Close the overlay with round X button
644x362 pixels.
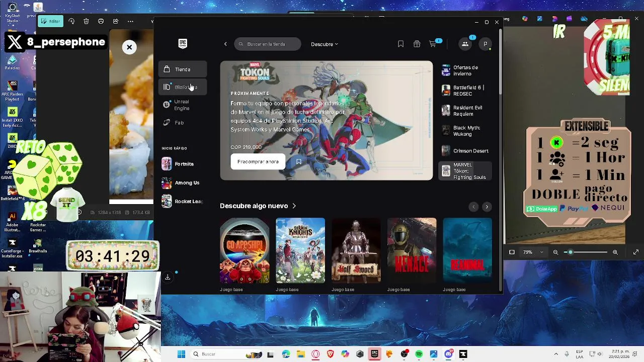point(129,47)
